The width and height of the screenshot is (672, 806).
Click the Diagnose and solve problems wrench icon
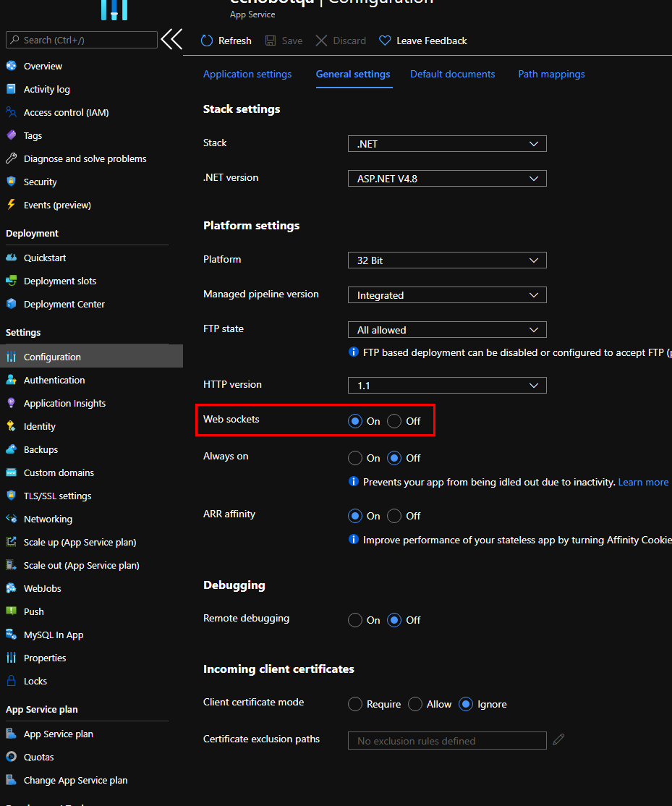pyautogui.click(x=12, y=158)
